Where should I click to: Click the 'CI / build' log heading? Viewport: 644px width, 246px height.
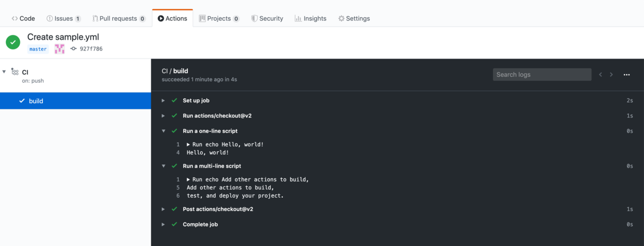[175, 71]
